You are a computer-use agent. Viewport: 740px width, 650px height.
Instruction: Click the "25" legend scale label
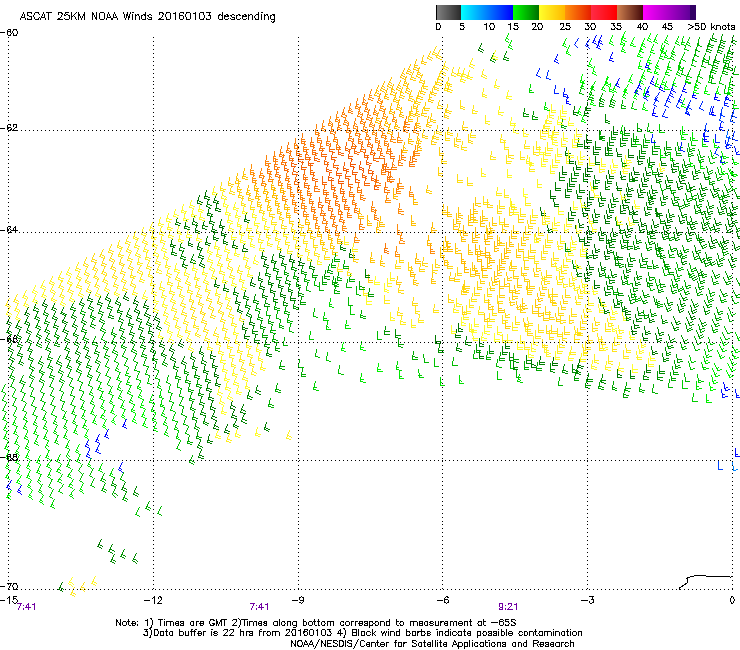(565, 27)
